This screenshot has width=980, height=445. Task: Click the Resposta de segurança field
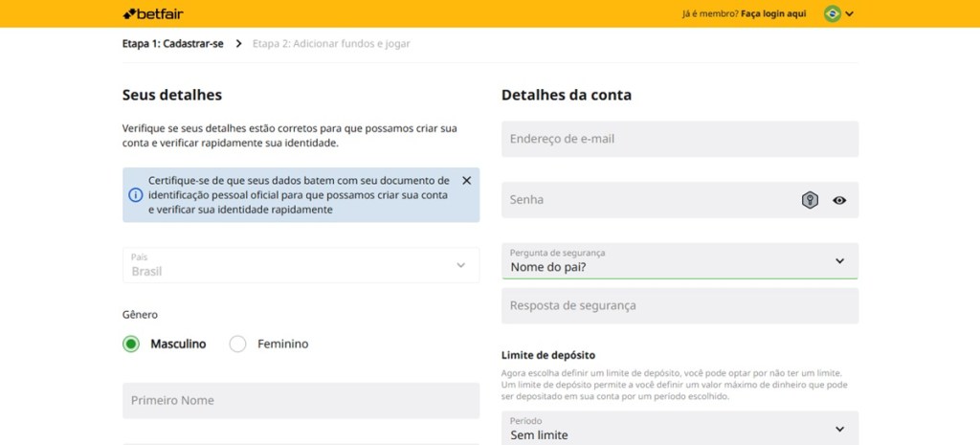coord(679,306)
